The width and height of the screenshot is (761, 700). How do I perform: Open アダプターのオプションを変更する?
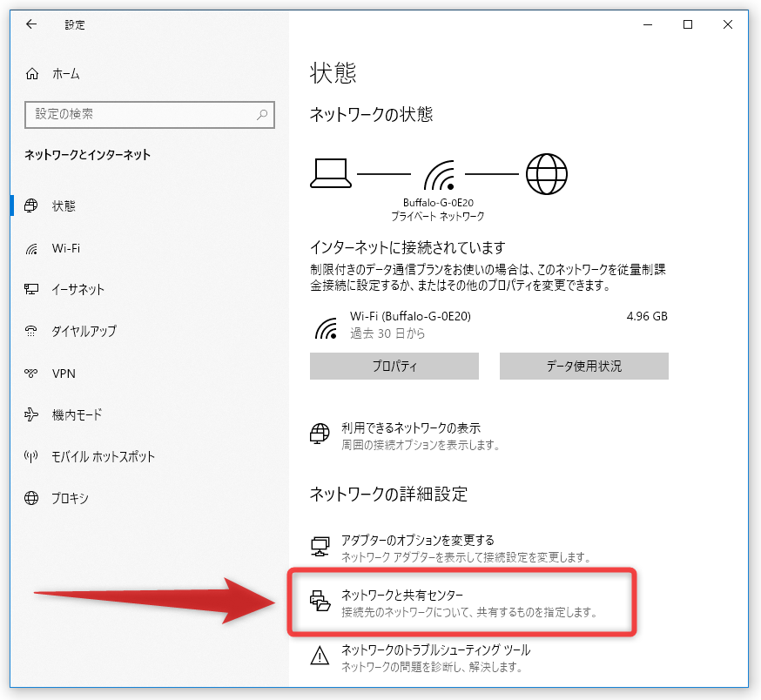[x=417, y=541]
